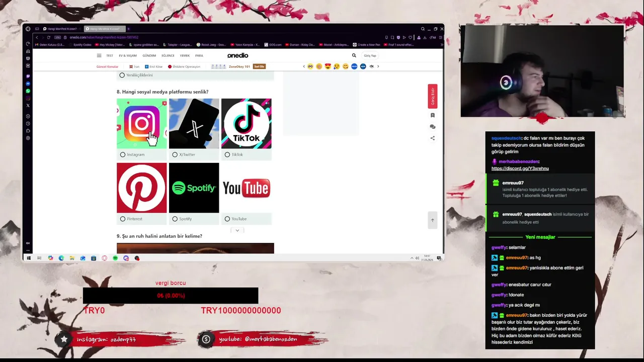This screenshot has height=362, width=644.
Task: Open the YEMEK menu item
Action: pos(185,55)
